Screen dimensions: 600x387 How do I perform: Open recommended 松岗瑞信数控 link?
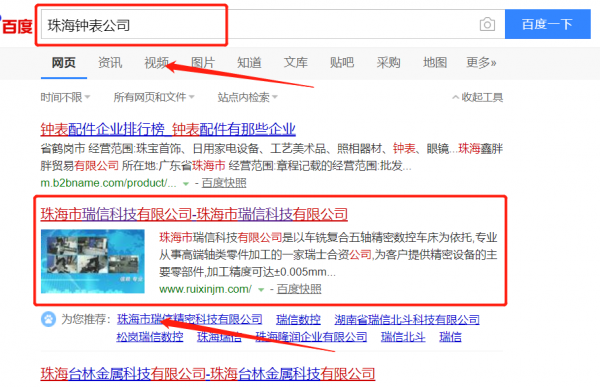150,337
